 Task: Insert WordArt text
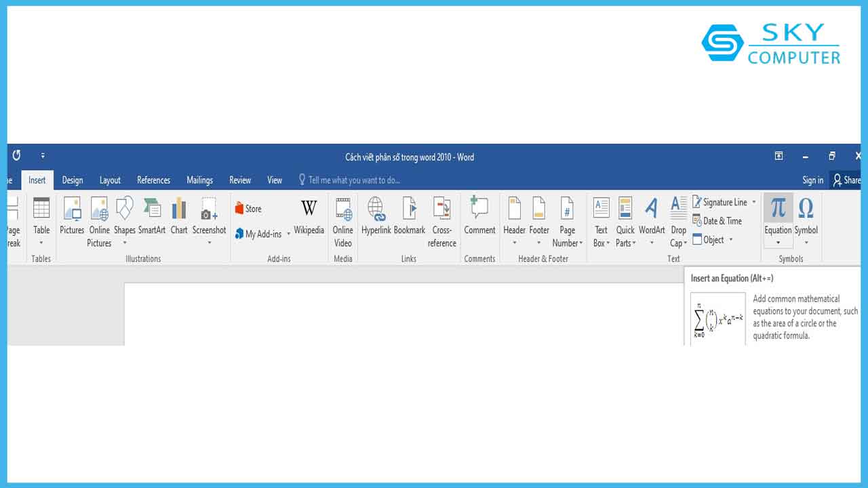652,222
